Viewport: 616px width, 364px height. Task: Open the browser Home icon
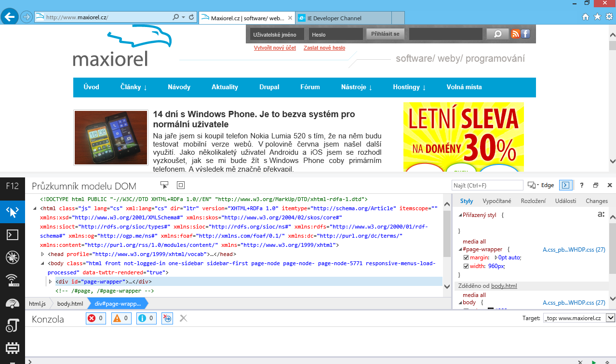pyautogui.click(x=586, y=17)
